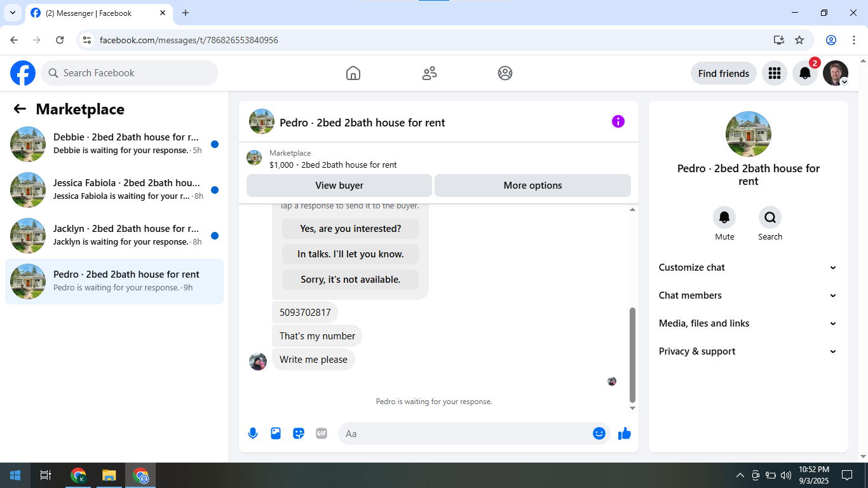Switch to Messenger | Facebook tab

coord(98,13)
